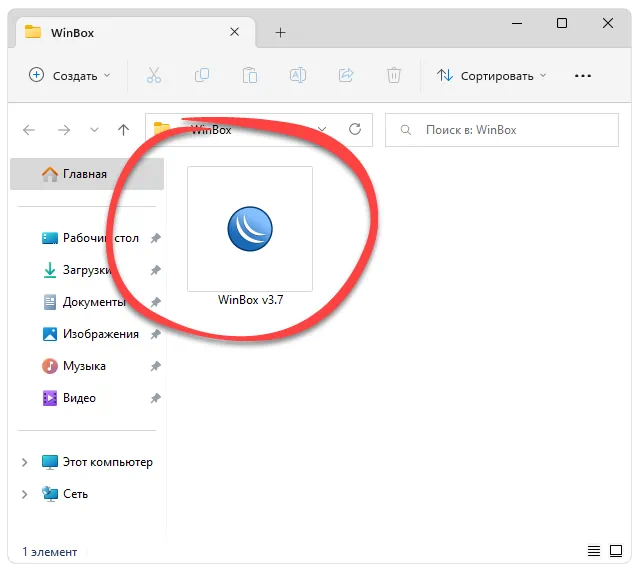Image resolution: width=639 pixels, height=573 pixels.
Task: Open recent locations chevron dropdown
Action: tap(94, 130)
